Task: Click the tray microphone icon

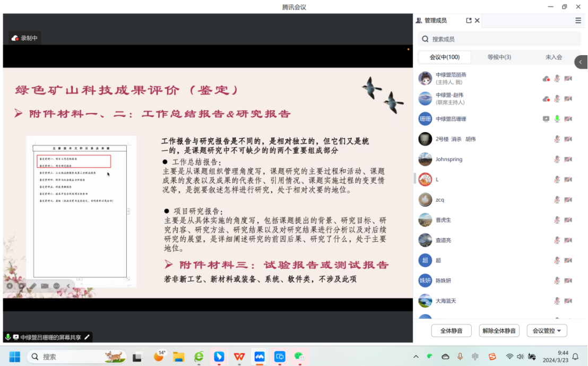Action: (460, 356)
